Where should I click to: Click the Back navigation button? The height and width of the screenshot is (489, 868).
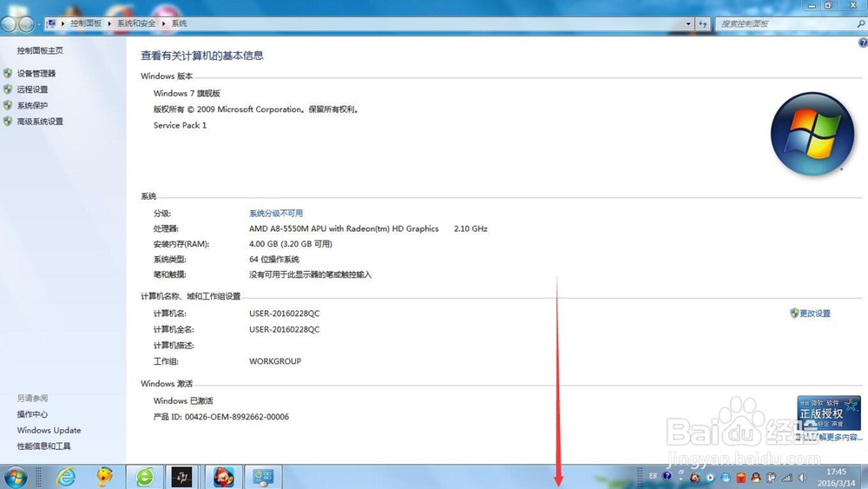pos(9,23)
